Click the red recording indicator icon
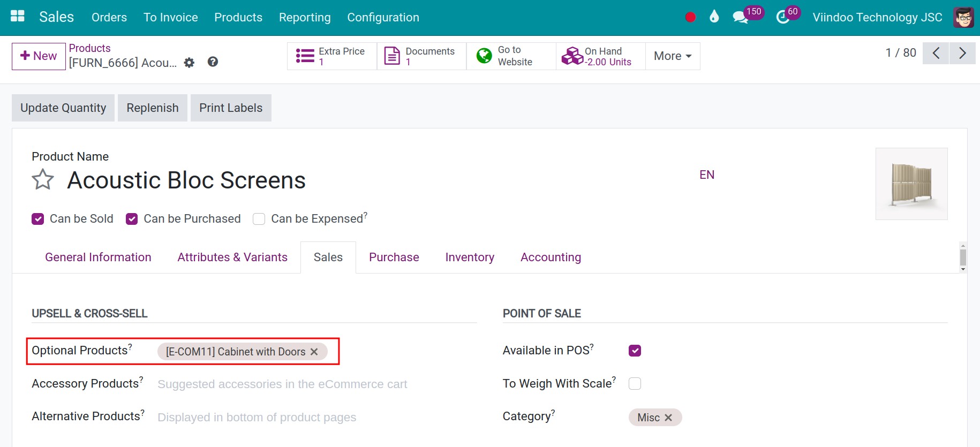This screenshot has width=980, height=447. point(690,17)
